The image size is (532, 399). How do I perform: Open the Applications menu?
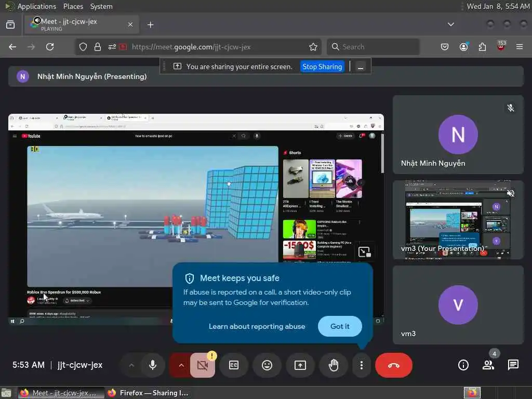click(37, 6)
